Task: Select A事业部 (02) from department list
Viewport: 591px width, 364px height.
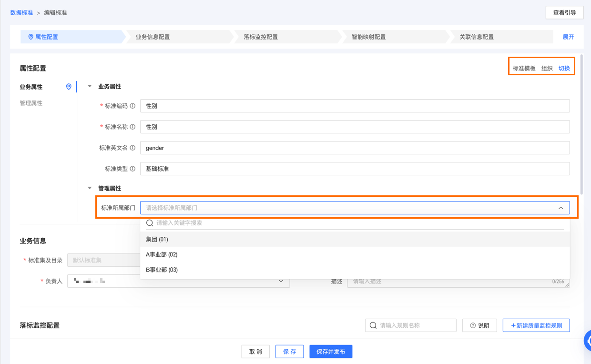Action: coord(355,254)
